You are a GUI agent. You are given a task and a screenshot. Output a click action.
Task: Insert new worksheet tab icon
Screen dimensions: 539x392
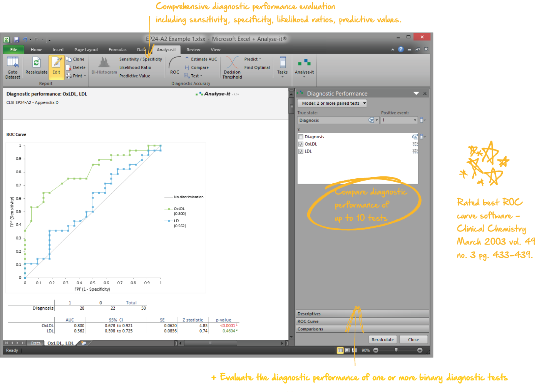(84, 343)
